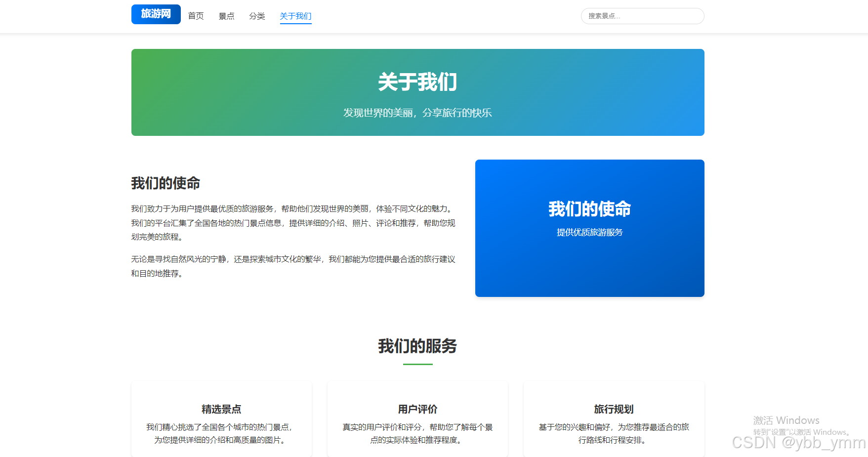Click paragraph starting 我们致力于为用户提供最优质的旅游服务

293,223
